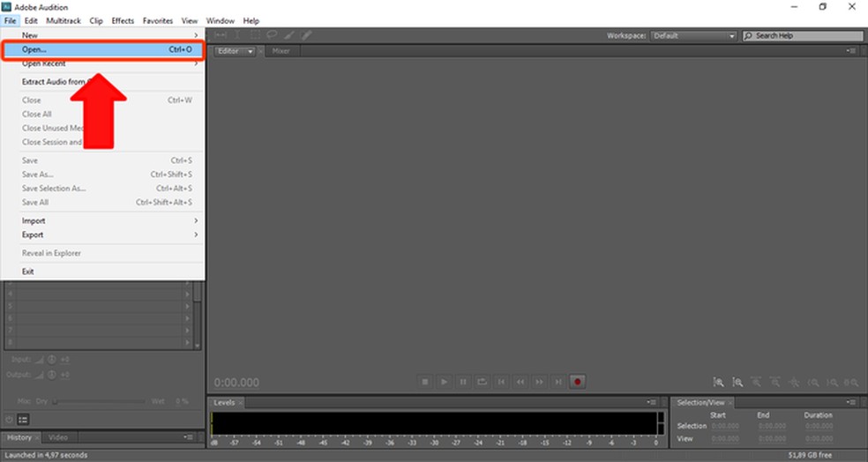This screenshot has height=462, width=868.
Task: Open Selection/View panel options menu
Action: pos(851,402)
